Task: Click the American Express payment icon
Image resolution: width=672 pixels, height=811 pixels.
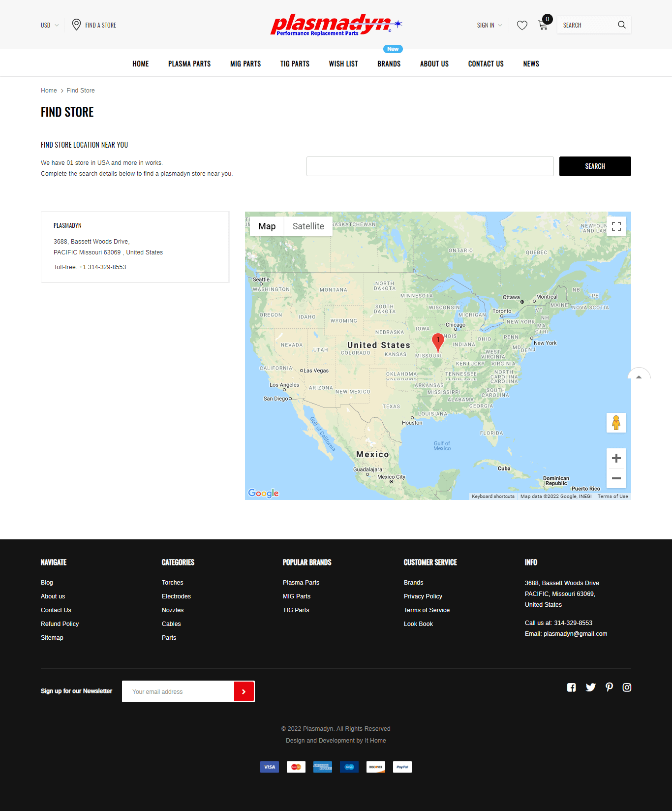Action: [323, 767]
